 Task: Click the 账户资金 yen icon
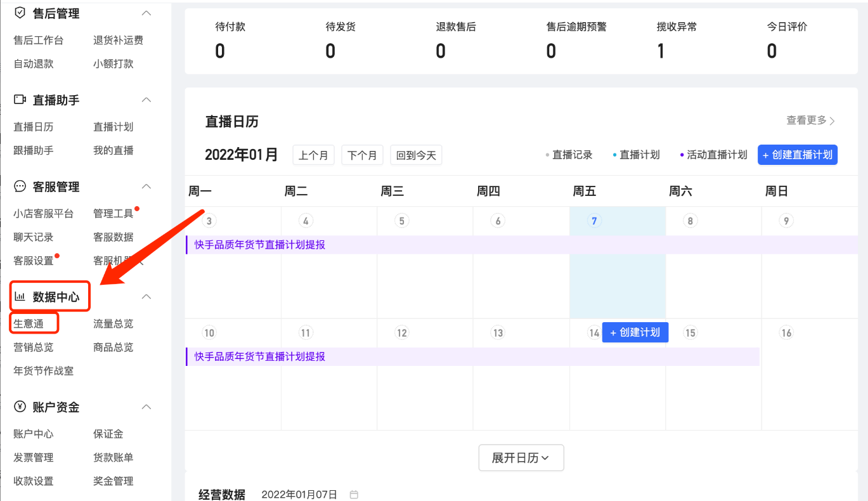pos(20,407)
